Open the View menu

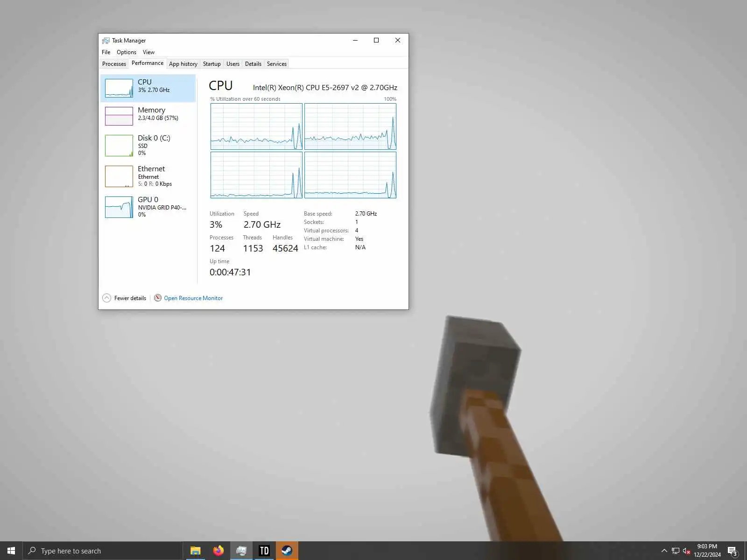point(148,52)
